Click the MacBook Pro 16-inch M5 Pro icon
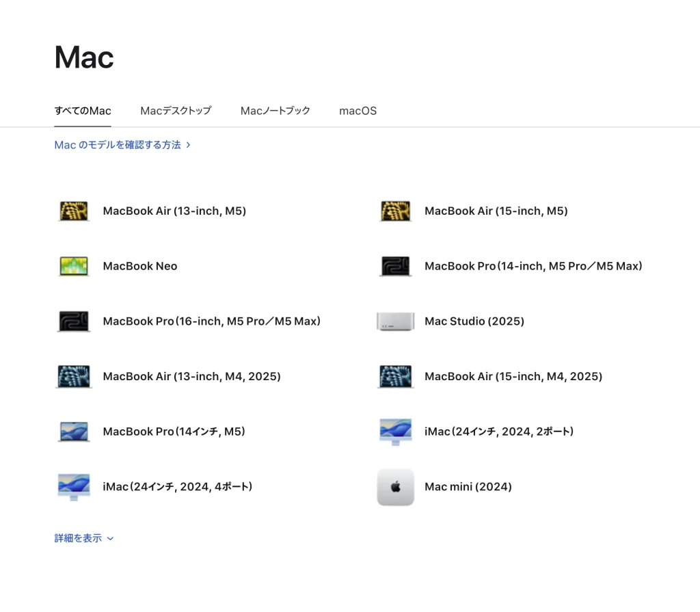This screenshot has height=612, width=700. click(x=74, y=321)
